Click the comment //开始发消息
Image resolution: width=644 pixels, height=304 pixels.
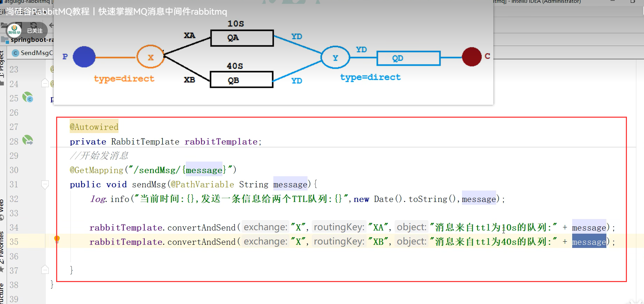[x=99, y=155]
